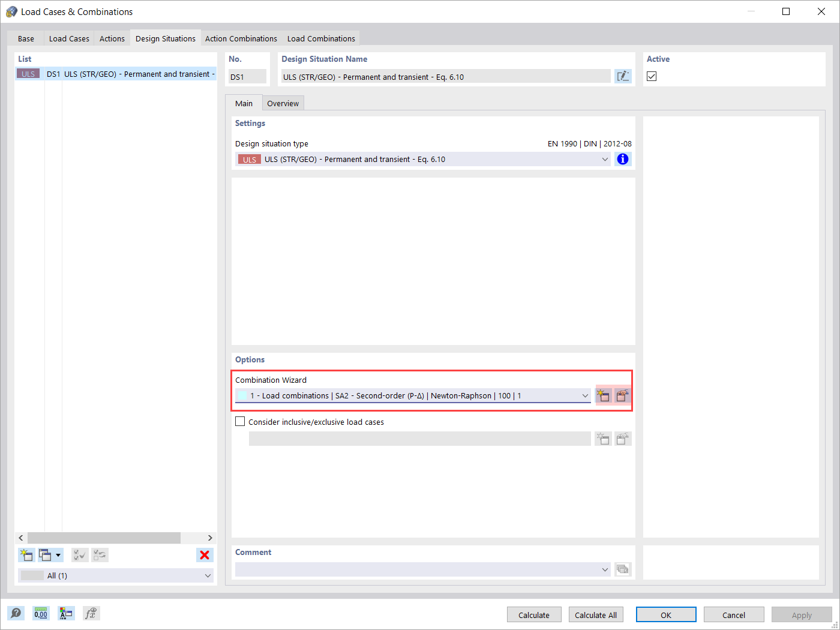This screenshot has width=840, height=630.
Task: Click the horizontal scrollbar thumb under the list
Action: click(104, 538)
